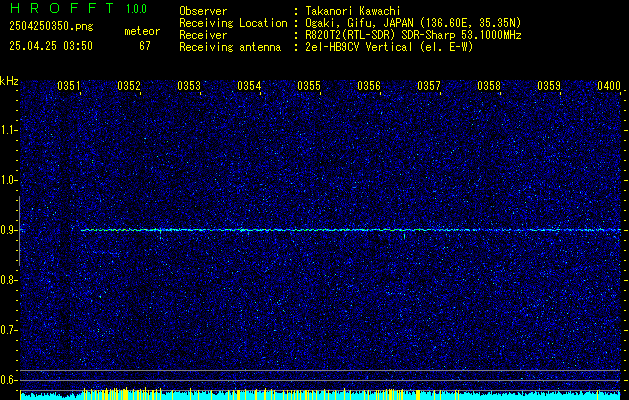This screenshot has height=400, width=629.
Task: Click the HROFFT program title
Action: coord(62,8)
